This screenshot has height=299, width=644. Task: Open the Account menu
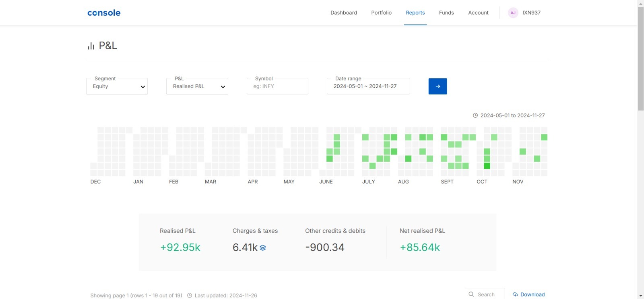pyautogui.click(x=478, y=13)
